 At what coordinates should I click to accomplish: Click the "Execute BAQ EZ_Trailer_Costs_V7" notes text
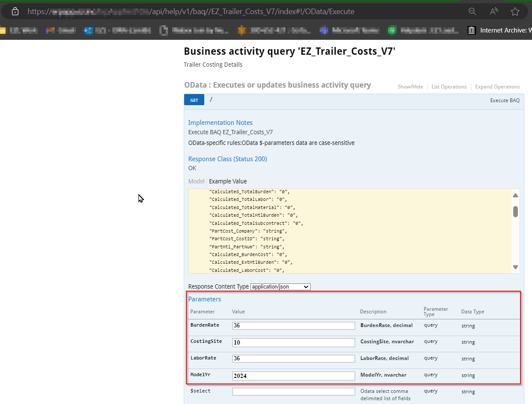[x=231, y=132]
